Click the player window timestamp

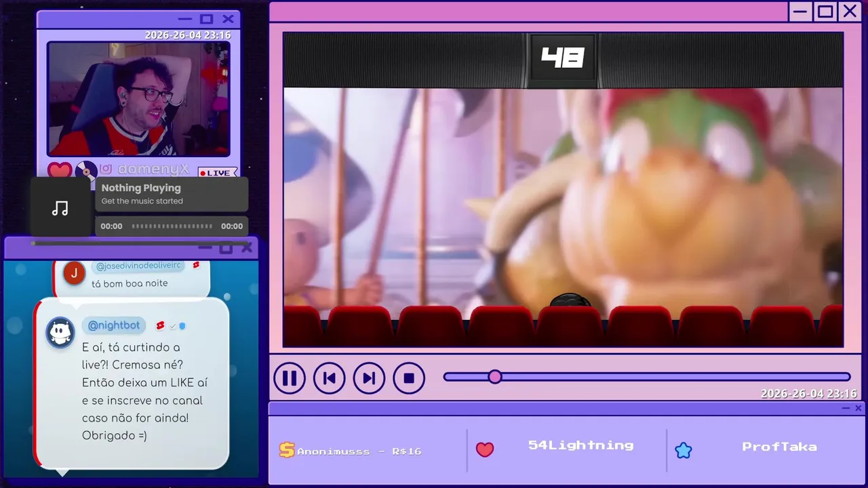tap(808, 394)
